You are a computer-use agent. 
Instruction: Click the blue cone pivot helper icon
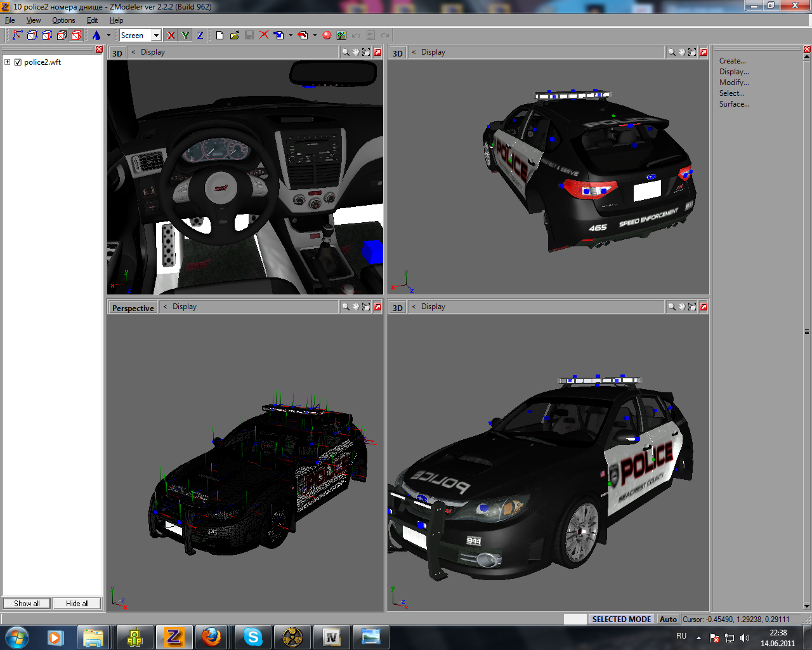point(96,36)
